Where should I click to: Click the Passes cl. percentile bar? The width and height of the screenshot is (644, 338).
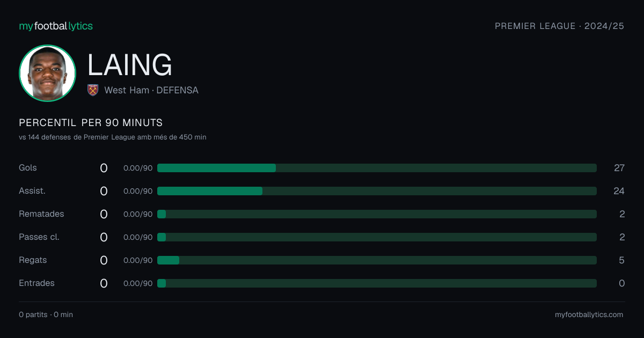point(377,237)
